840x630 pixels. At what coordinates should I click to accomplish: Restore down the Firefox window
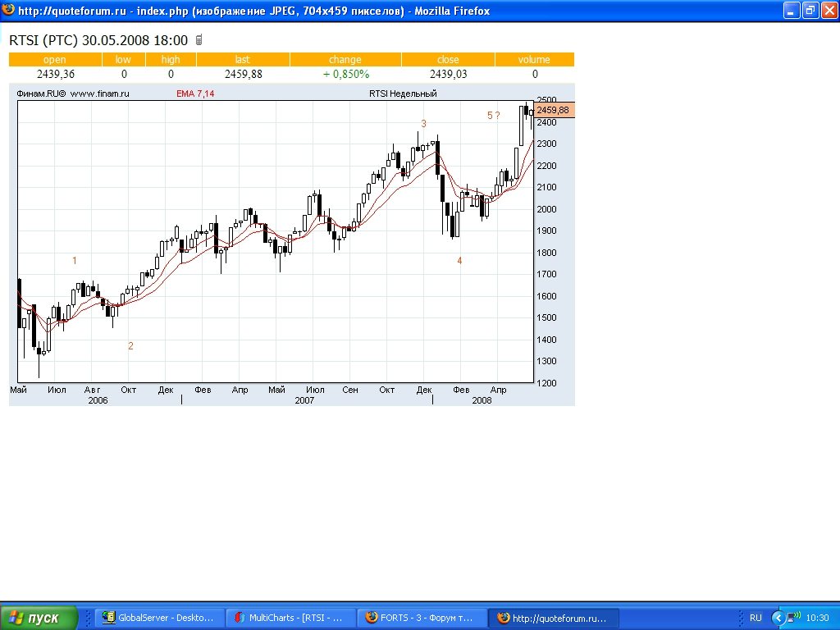click(810, 11)
